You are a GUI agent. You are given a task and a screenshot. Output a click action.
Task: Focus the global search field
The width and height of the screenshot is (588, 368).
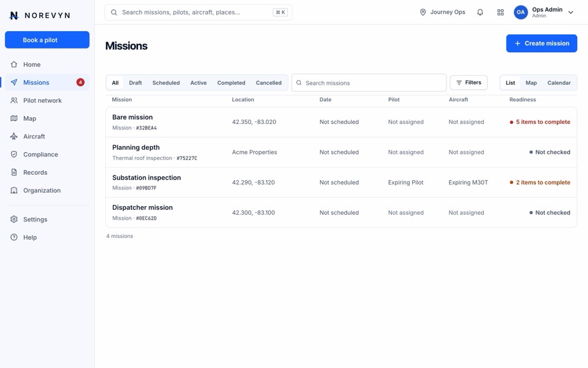click(198, 12)
